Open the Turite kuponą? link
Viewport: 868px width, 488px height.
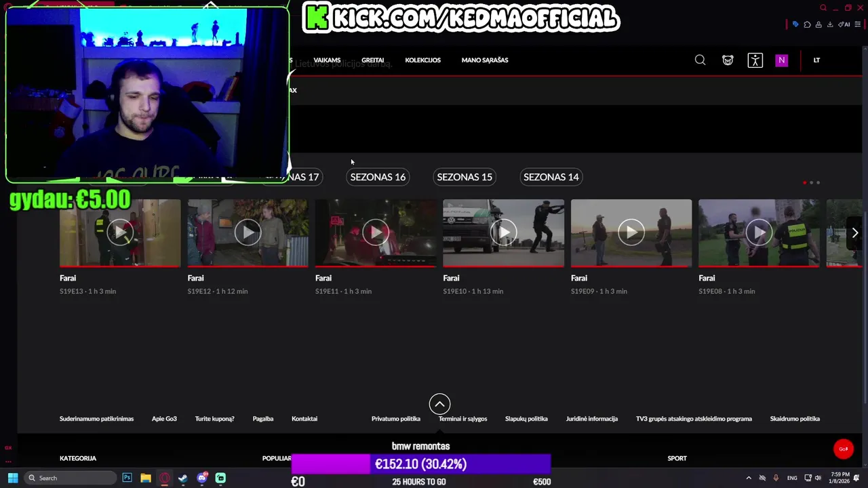[x=214, y=419]
